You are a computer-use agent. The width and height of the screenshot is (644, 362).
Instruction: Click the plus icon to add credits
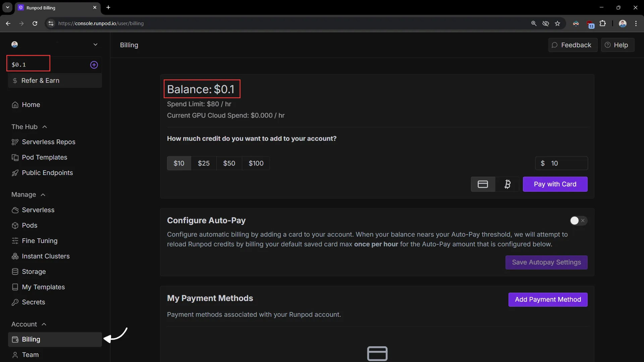tap(94, 65)
